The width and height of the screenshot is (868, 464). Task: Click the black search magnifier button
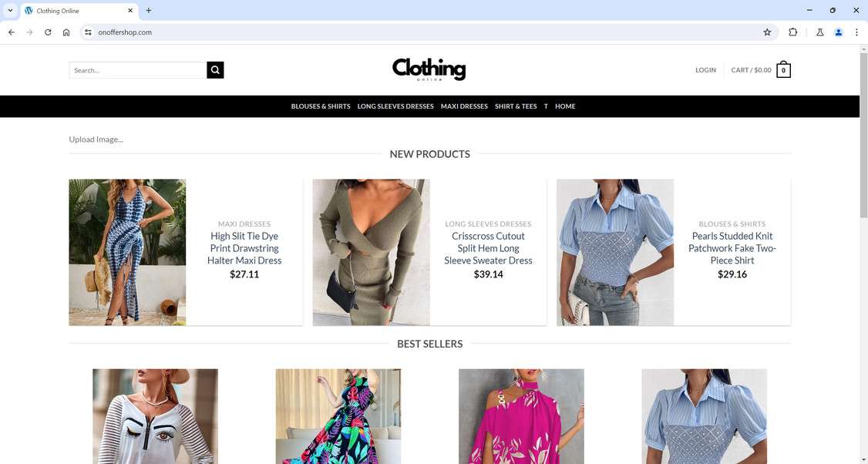click(215, 70)
